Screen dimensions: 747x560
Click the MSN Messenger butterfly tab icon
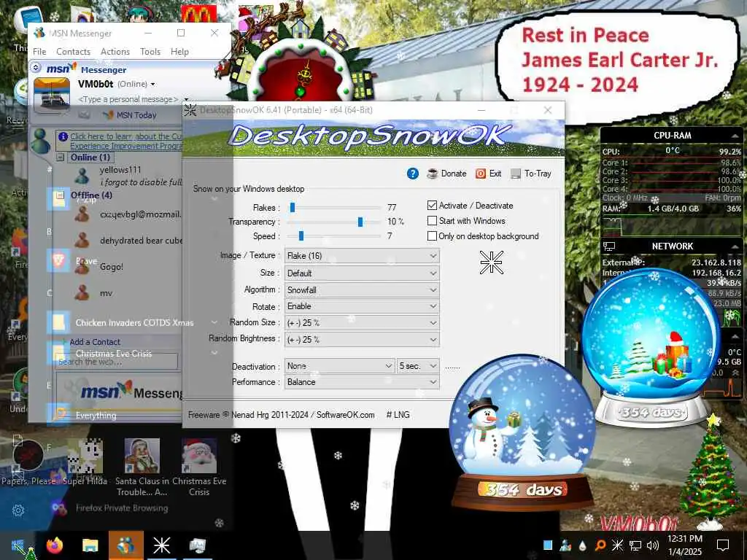tap(42, 141)
